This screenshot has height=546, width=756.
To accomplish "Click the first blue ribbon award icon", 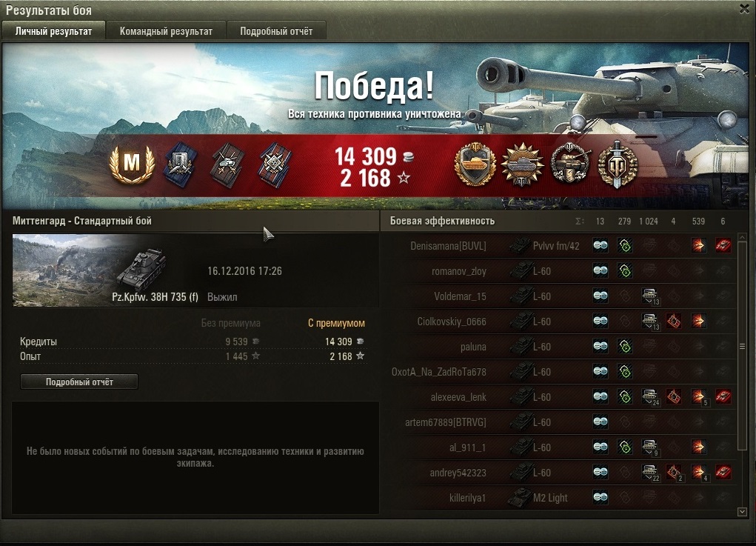I will click(179, 165).
